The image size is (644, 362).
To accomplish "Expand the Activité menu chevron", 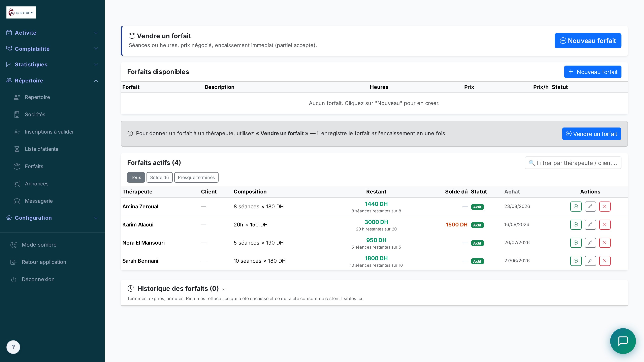I will coord(96,33).
